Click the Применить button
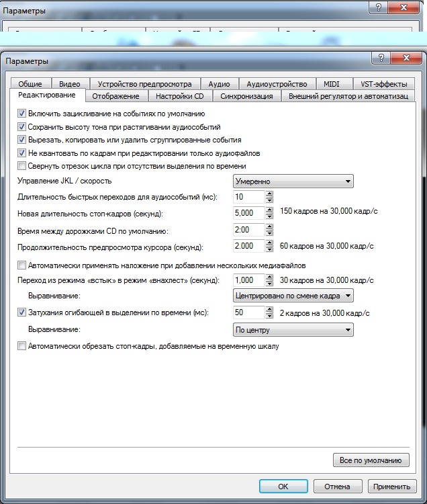 click(x=391, y=487)
